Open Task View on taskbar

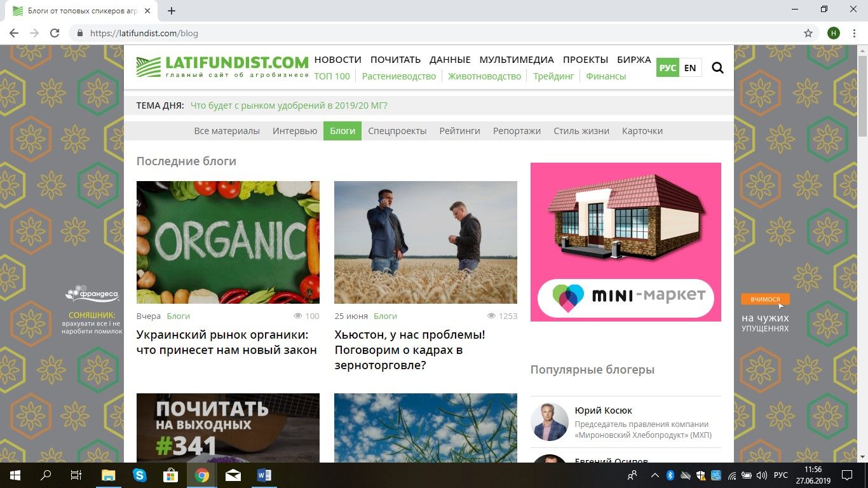tap(76, 475)
